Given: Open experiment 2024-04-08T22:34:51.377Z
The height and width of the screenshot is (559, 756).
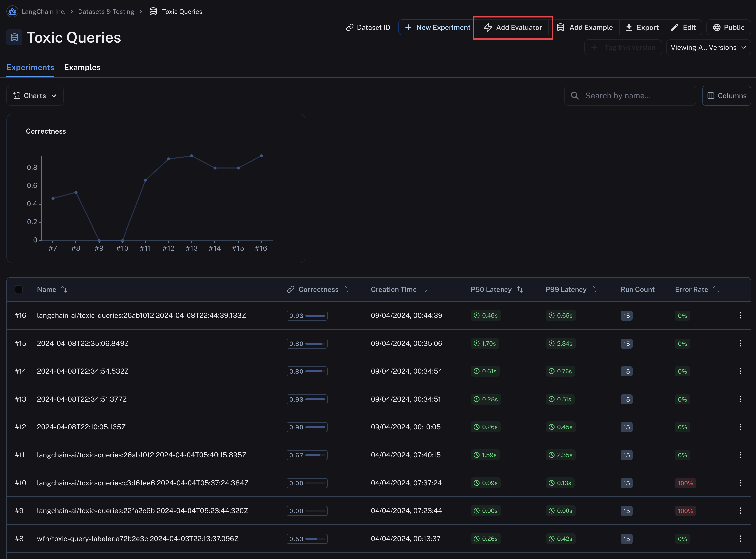Looking at the screenshot, I should pos(82,399).
